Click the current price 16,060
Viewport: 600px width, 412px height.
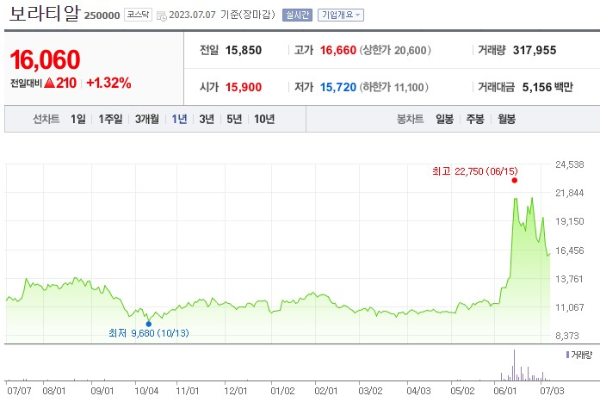click(45, 60)
